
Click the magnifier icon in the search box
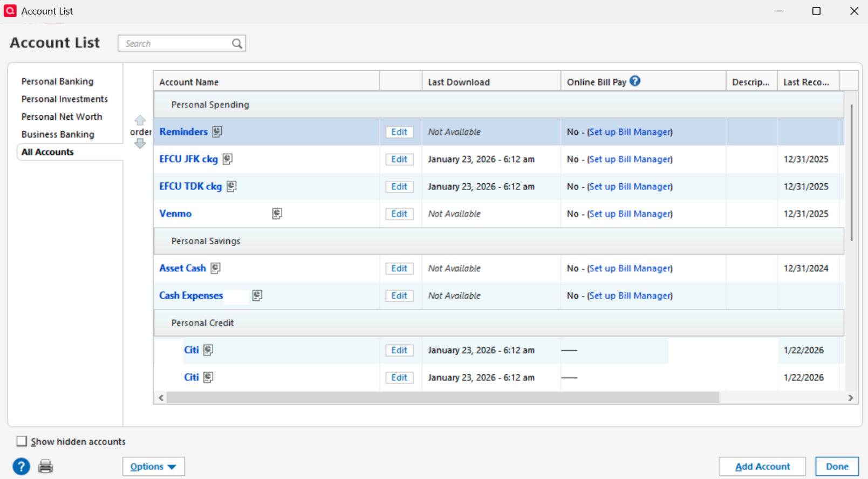point(237,44)
